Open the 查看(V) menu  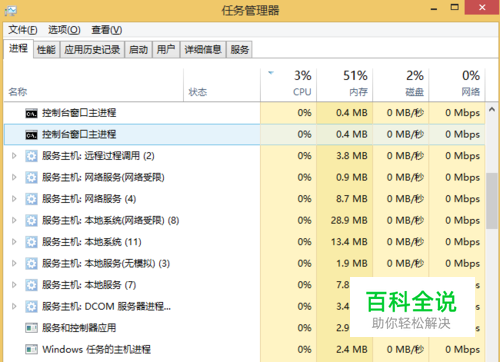point(107,30)
